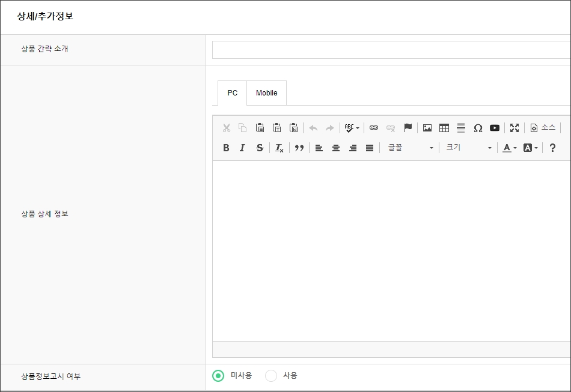This screenshot has height=392, width=571.
Task: Select the 사용 radio button
Action: point(271,376)
